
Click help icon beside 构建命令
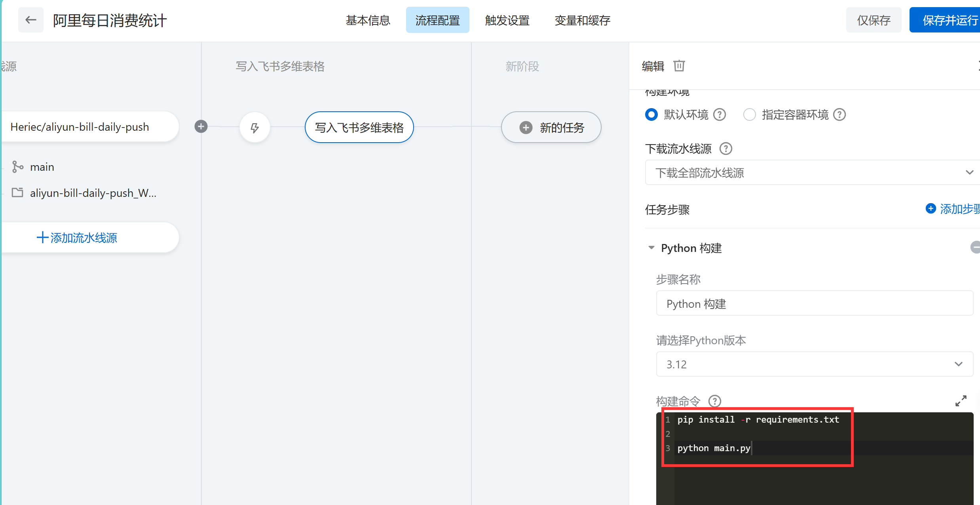tap(714, 401)
